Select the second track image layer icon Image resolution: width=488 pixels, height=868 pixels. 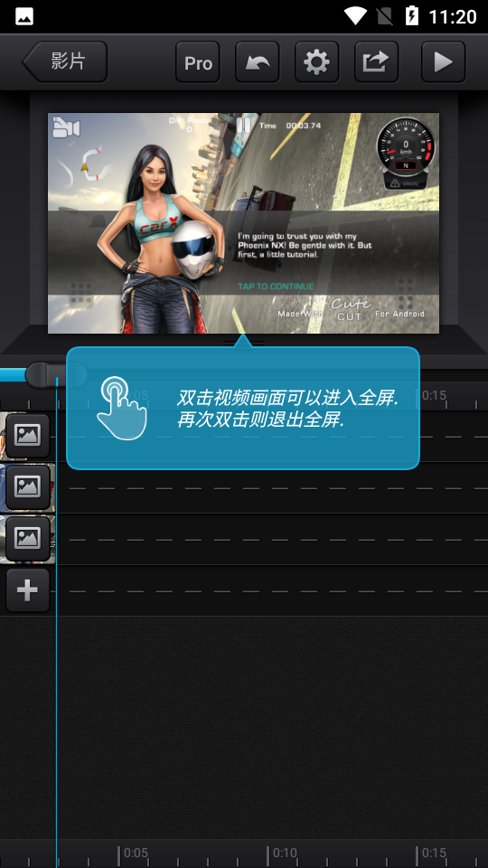[x=28, y=487]
